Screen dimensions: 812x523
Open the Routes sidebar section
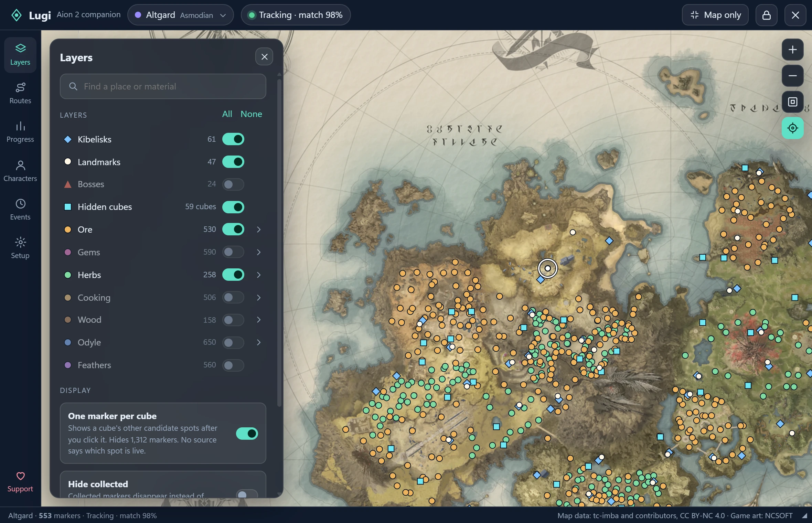[x=20, y=93]
